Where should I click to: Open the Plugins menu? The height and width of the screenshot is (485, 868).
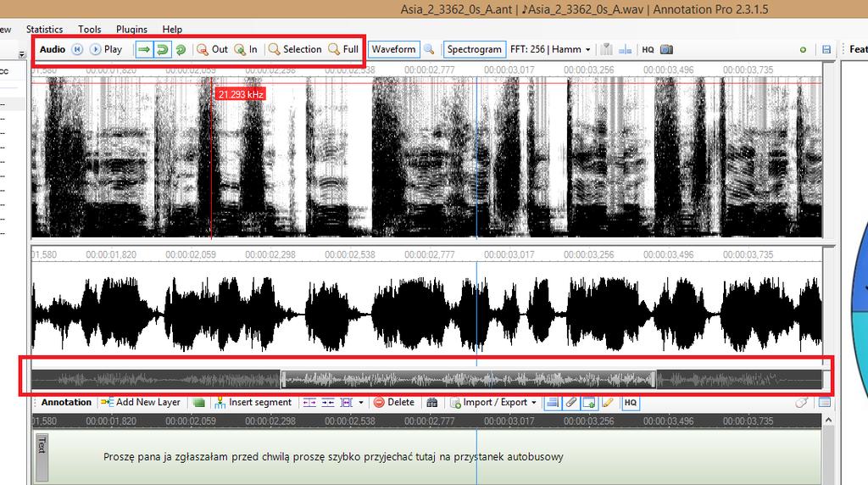coord(131,30)
